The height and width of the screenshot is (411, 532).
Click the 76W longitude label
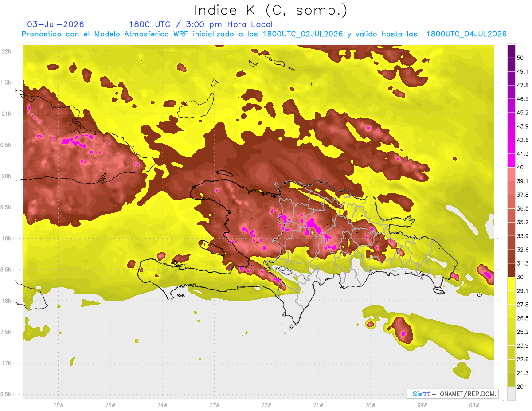58,405
